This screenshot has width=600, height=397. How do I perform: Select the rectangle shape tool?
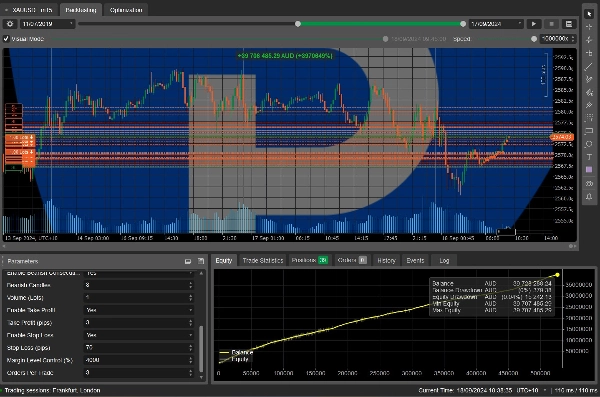[589, 131]
